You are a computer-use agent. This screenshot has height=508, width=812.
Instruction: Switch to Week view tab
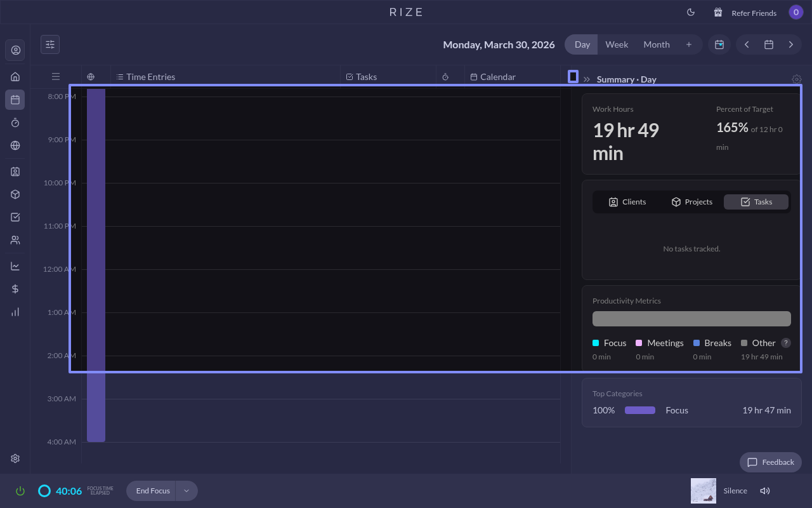(x=616, y=44)
